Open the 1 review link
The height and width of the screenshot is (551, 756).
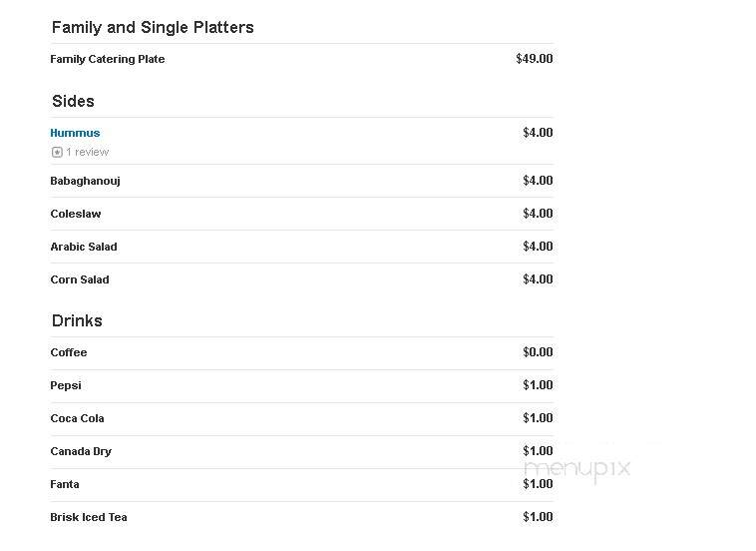click(x=87, y=152)
